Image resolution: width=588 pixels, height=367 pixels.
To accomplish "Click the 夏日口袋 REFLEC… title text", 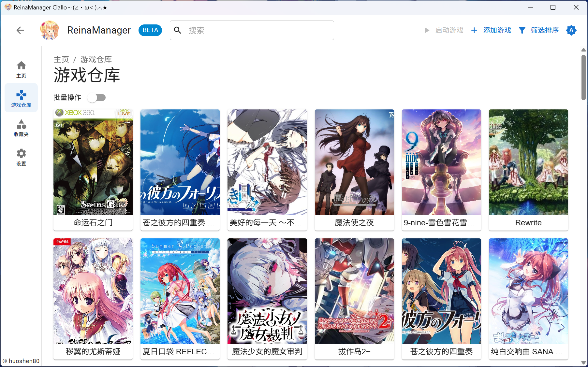I will [x=179, y=352].
